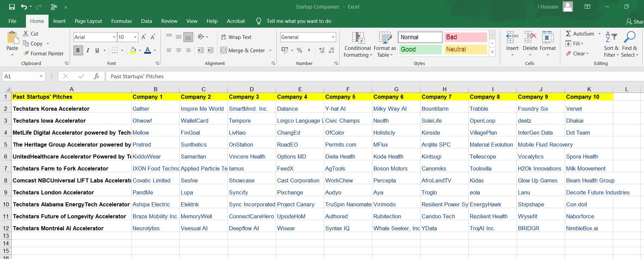Expand the General number format dropdown
The width and height of the screenshot is (644, 259).
[333, 37]
